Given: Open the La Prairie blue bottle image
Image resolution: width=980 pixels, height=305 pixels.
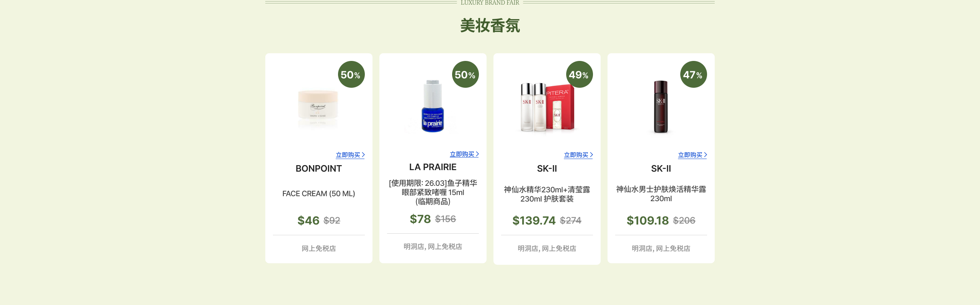Looking at the screenshot, I should coord(433,106).
